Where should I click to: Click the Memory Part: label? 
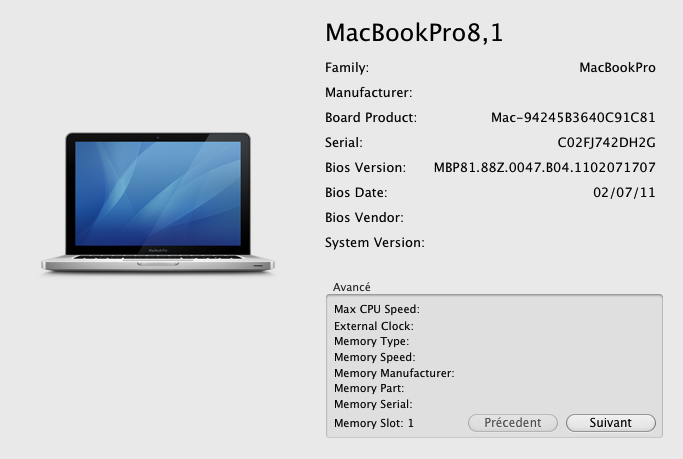click(369, 388)
